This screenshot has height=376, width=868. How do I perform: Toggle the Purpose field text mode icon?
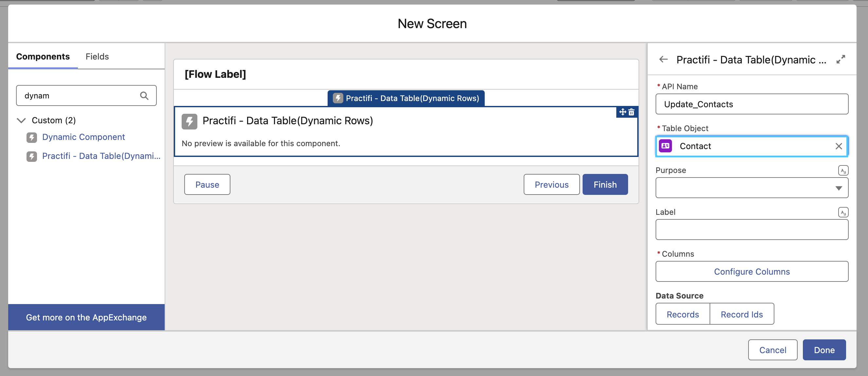coord(843,170)
